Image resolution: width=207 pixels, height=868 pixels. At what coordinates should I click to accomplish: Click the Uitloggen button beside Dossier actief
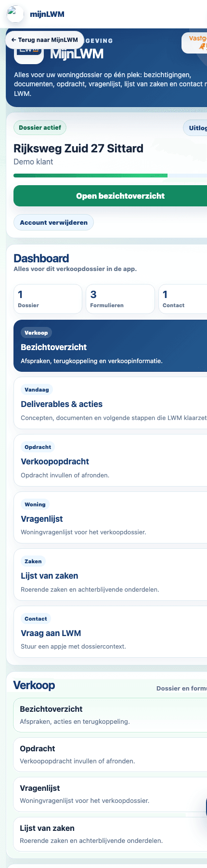pos(195,128)
